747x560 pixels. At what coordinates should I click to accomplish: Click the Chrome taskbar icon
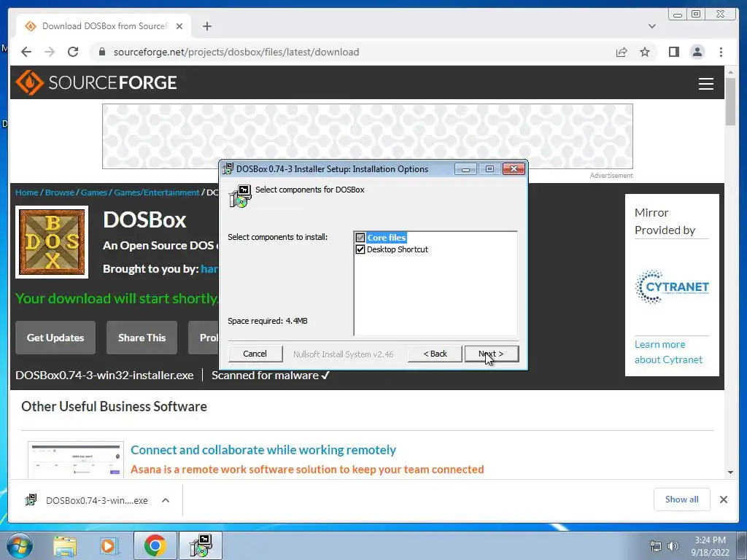pyautogui.click(x=155, y=545)
